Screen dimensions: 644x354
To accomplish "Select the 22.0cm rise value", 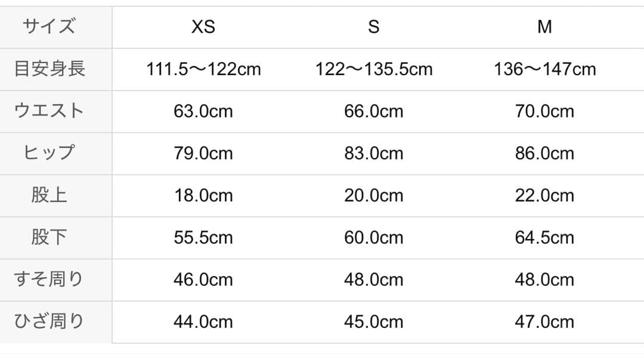I will click(544, 195).
